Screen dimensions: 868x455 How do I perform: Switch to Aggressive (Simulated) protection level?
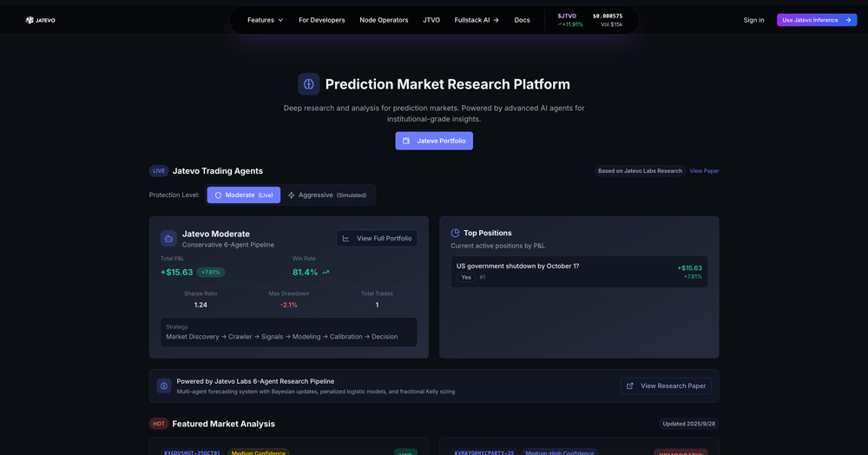[327, 195]
